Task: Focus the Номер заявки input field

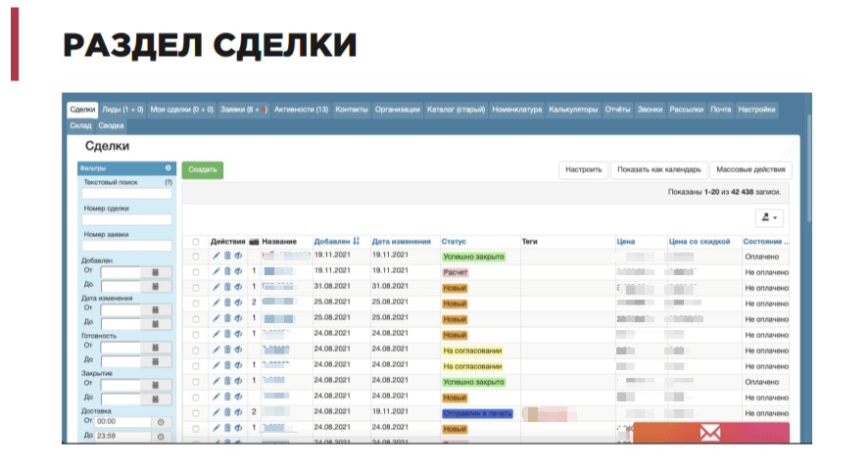Action: pos(126,246)
